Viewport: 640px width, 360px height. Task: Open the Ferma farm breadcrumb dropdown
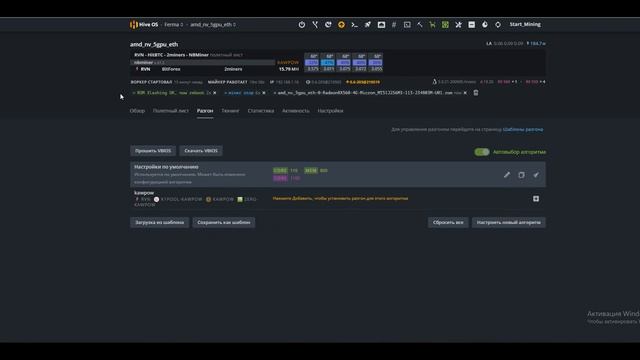[173, 24]
